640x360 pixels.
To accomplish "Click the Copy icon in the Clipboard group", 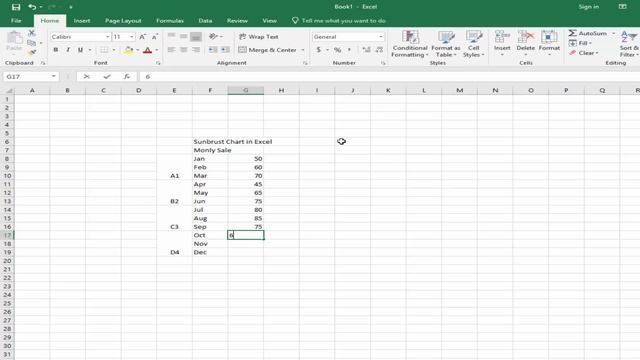I will [x=31, y=43].
